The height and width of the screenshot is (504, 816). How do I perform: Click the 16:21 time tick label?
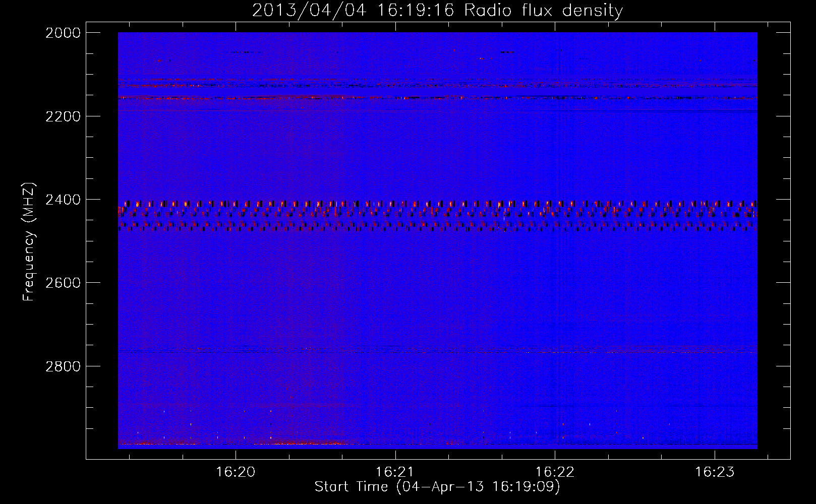pyautogui.click(x=395, y=472)
